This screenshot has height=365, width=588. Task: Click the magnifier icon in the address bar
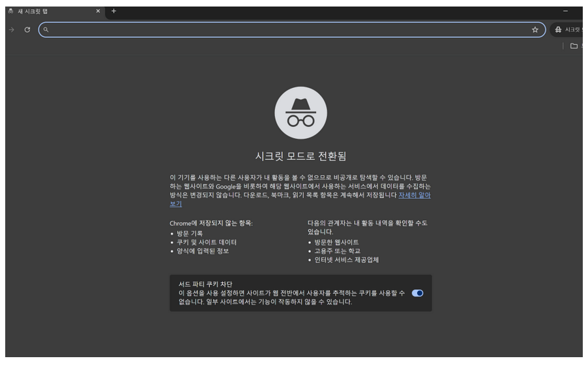point(46,30)
